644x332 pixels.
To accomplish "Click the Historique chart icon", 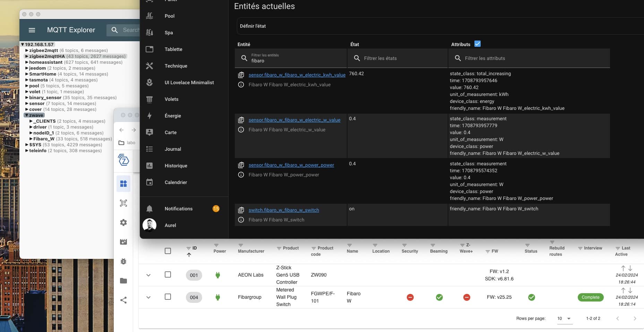I will 149,166.
